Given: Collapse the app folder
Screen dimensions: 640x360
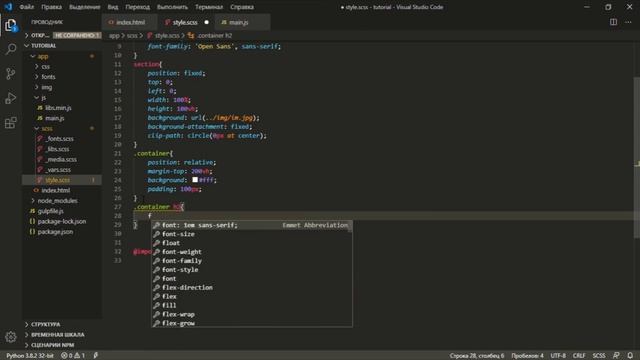Looking at the screenshot, I should (62, 56).
